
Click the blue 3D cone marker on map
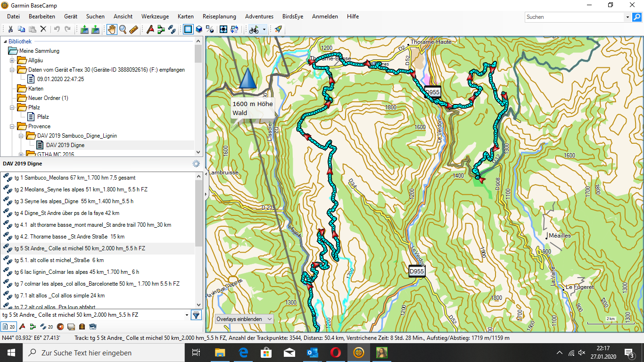[x=247, y=78]
